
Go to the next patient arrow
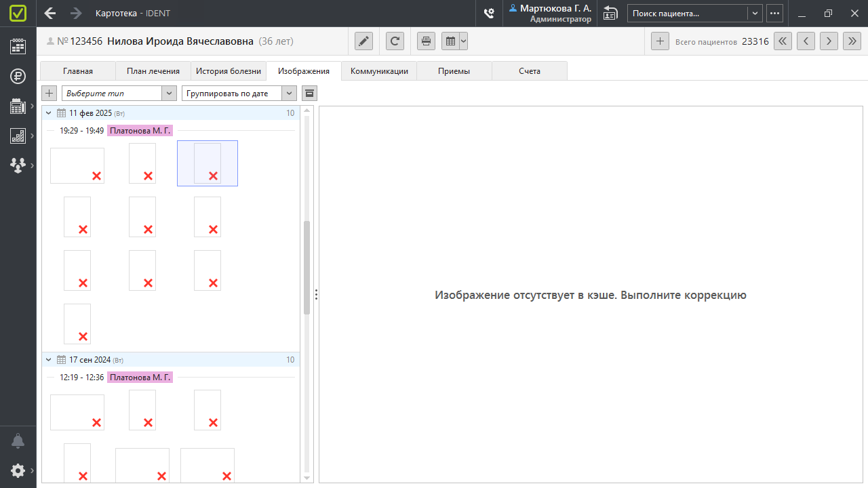[829, 41]
